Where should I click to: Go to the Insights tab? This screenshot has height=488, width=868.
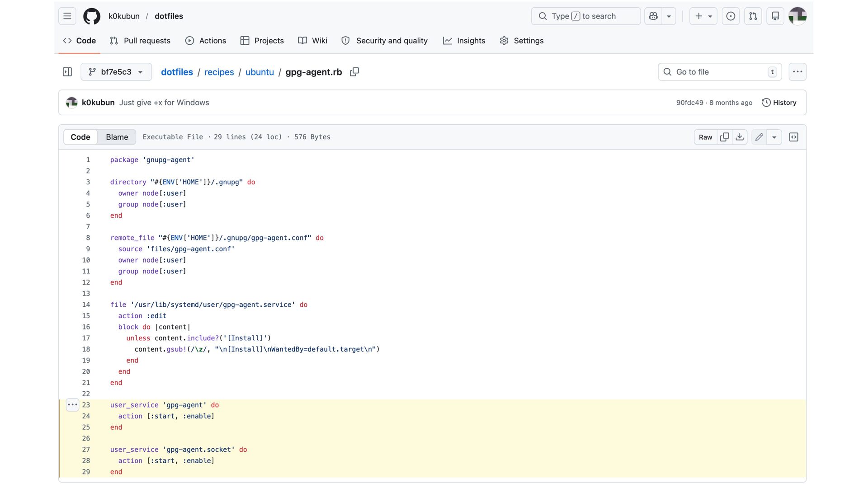tap(464, 41)
